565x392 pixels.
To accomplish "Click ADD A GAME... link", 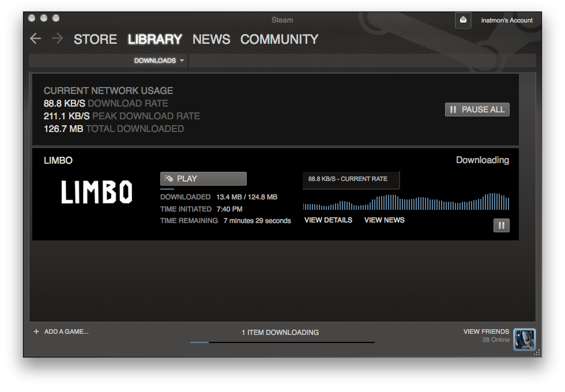I will pos(66,331).
